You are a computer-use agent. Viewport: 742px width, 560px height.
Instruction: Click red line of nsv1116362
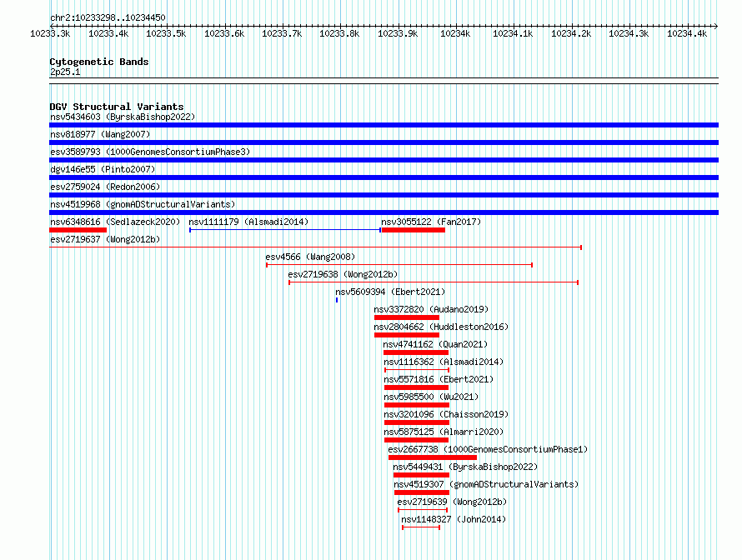point(417,370)
